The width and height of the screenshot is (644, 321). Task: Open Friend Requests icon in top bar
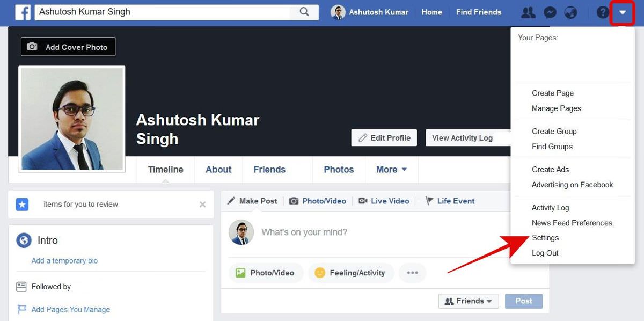tap(528, 12)
